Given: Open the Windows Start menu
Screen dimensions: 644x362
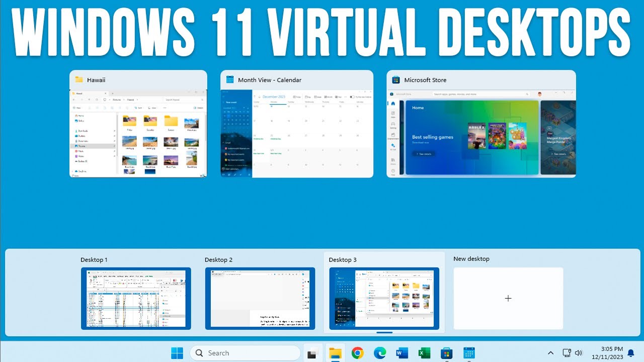Looking at the screenshot, I should pyautogui.click(x=177, y=353).
